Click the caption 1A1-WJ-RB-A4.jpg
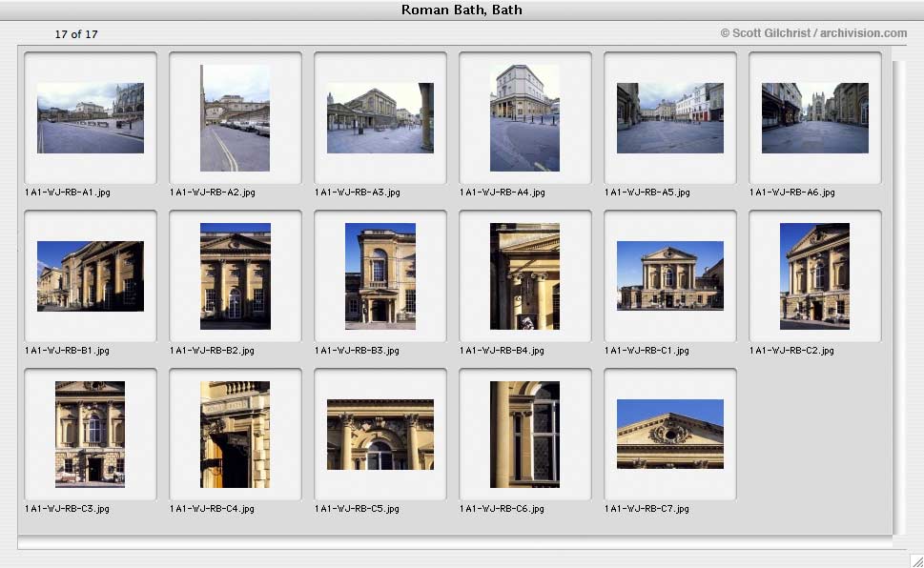The height and width of the screenshot is (568, 924). 503,193
